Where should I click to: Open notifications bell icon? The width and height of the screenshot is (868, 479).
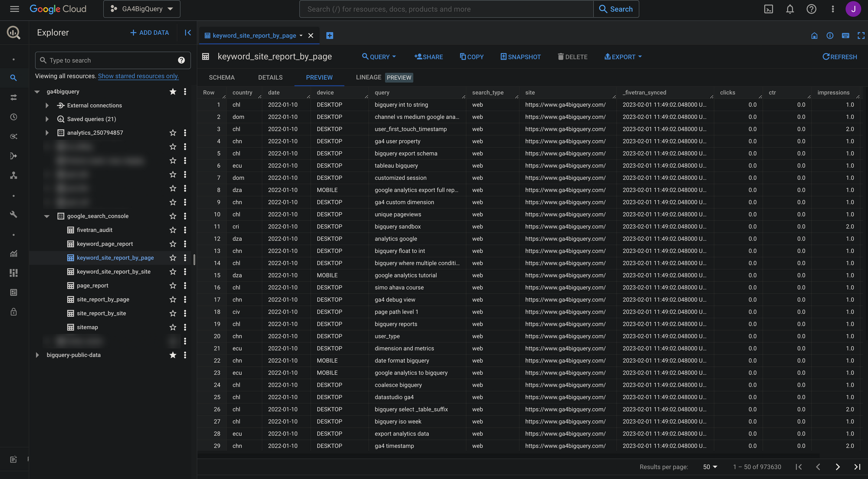coord(790,9)
